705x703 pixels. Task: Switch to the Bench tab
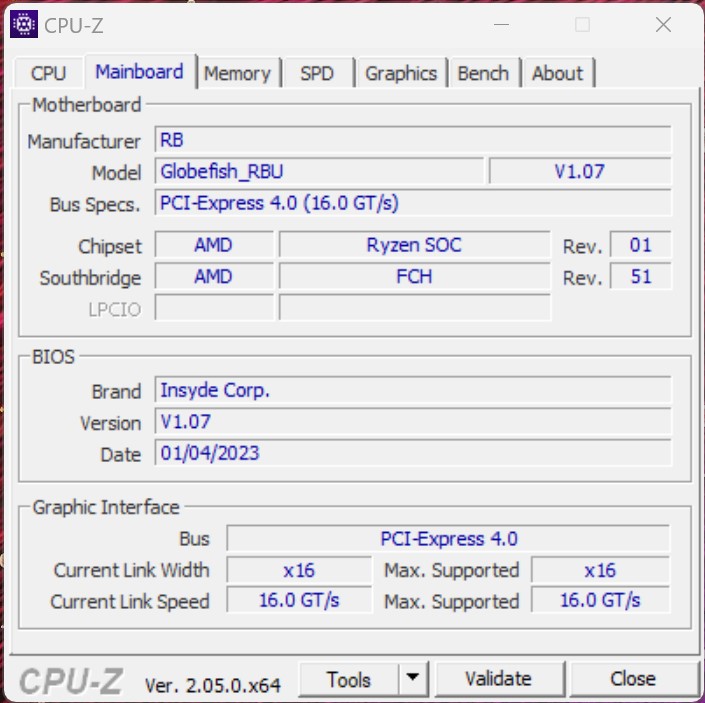[x=483, y=73]
